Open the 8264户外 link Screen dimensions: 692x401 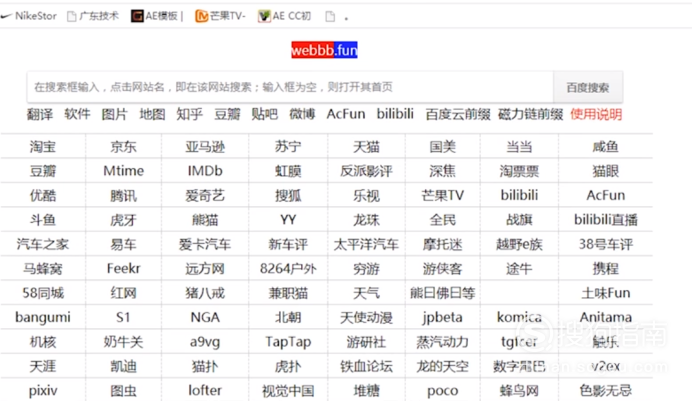[288, 269]
